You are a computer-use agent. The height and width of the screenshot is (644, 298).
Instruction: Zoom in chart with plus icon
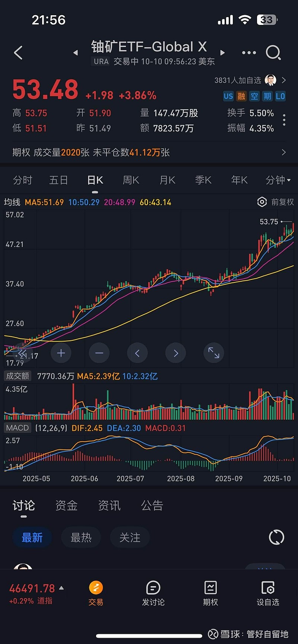point(61,353)
